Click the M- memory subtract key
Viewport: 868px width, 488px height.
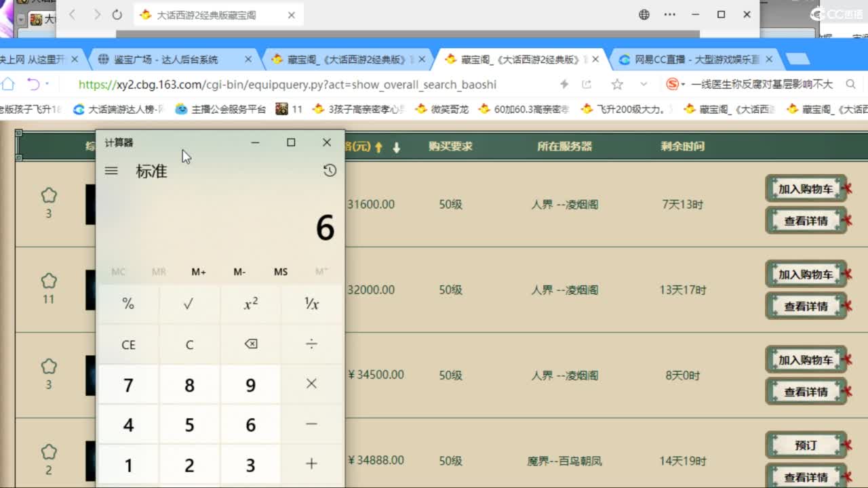click(239, 272)
